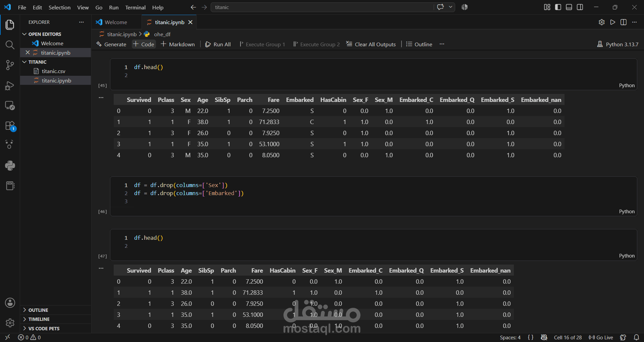Click the fare value 71.2833 in cell 45 output
This screenshot has height=342, width=644.
pyautogui.click(x=269, y=122)
